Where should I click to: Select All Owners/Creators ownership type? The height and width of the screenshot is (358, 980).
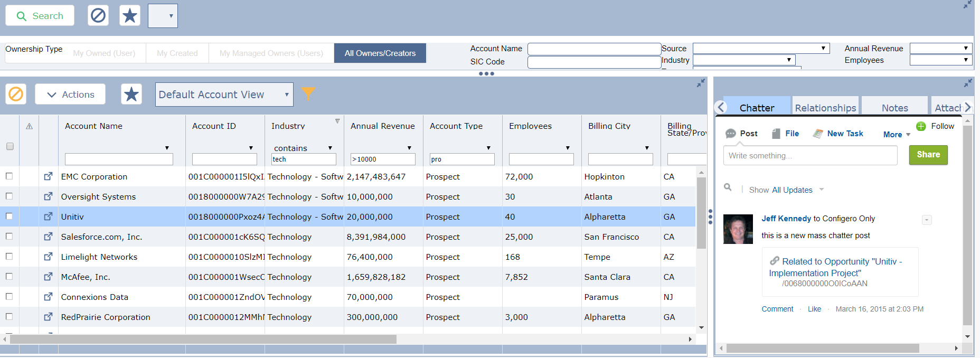point(380,53)
